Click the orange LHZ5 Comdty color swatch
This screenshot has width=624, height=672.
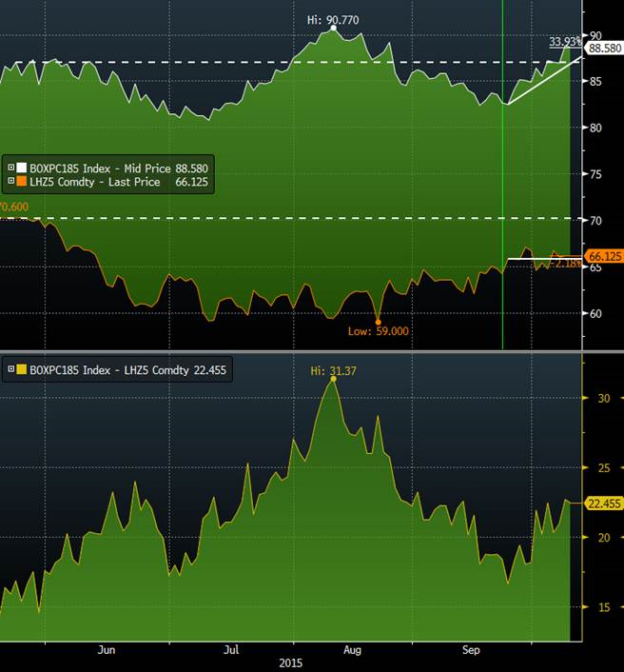(x=22, y=182)
